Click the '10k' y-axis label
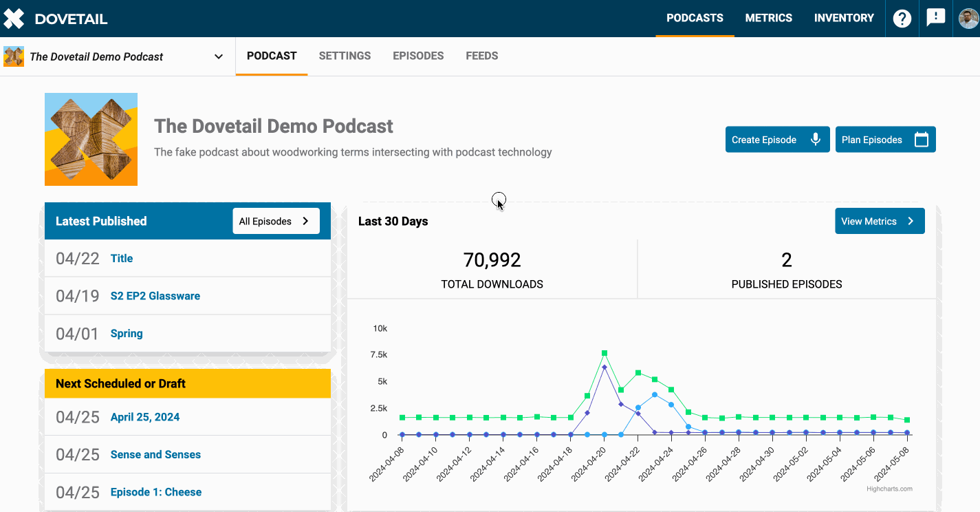980x512 pixels. click(x=380, y=328)
